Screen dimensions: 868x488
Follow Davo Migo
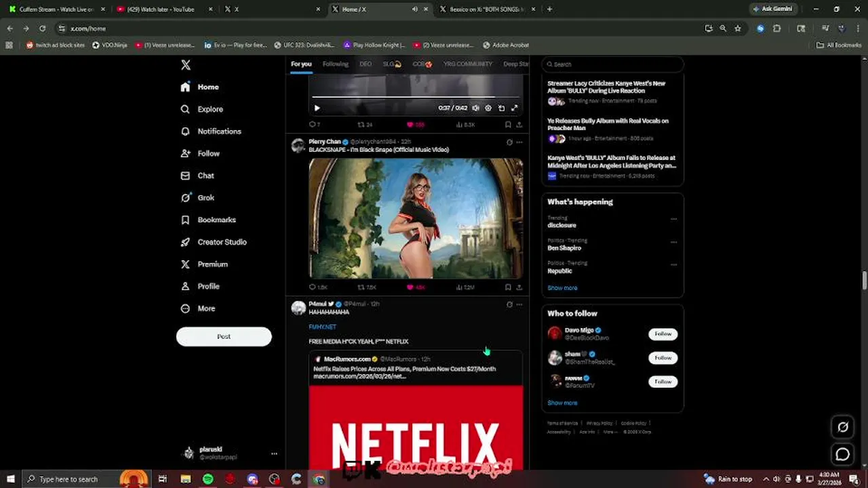[663, 333]
